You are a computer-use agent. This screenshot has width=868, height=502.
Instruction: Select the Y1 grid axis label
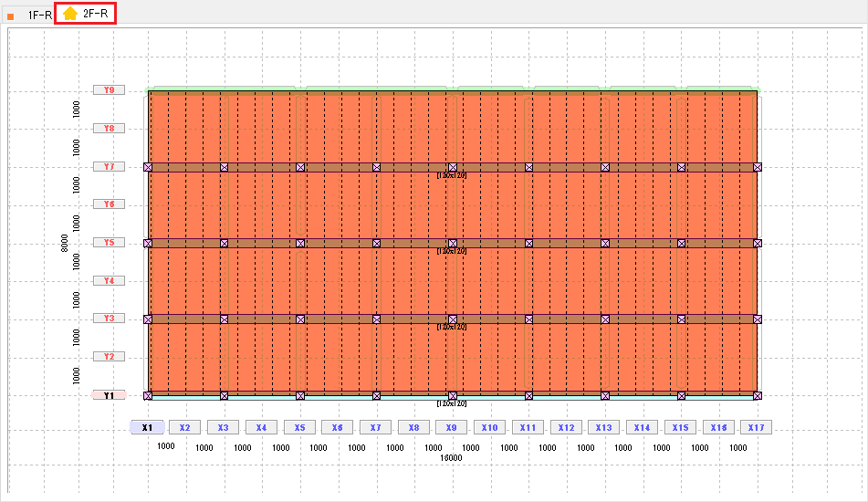(109, 396)
